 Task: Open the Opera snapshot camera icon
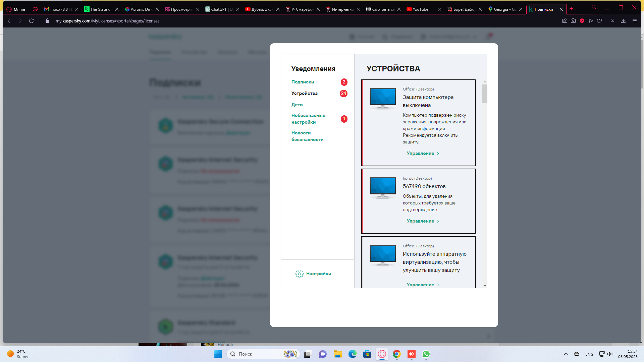point(573,21)
